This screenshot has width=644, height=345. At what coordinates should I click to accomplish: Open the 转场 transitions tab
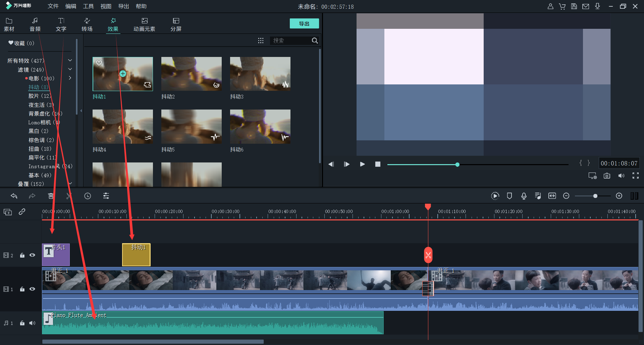[87, 24]
